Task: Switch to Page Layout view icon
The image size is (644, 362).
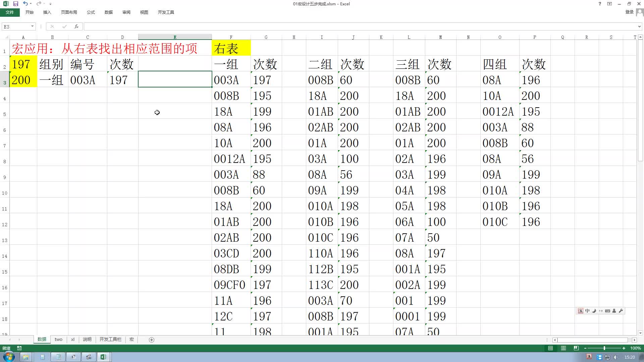Action: click(x=563, y=348)
